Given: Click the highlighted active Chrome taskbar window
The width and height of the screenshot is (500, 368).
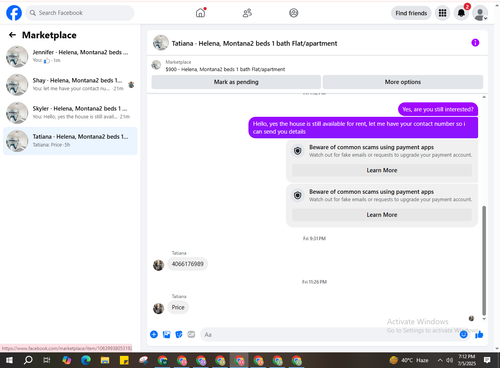Looking at the screenshot, I should click(x=239, y=360).
